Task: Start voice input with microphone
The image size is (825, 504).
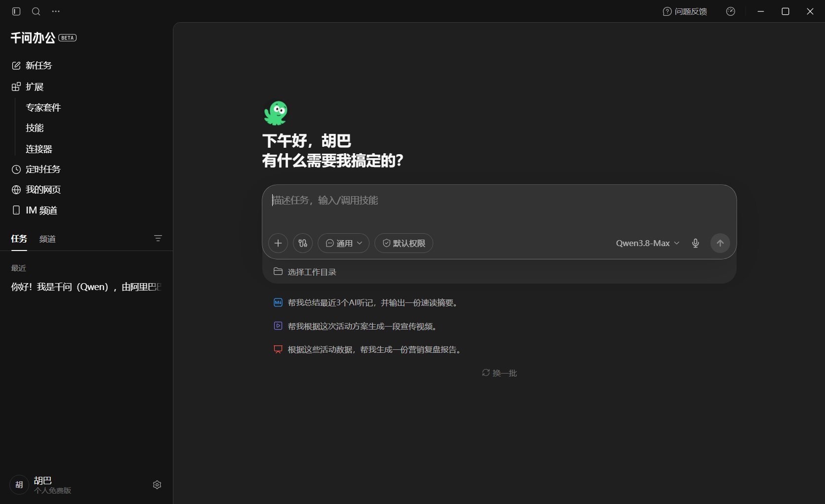Action: (x=696, y=243)
